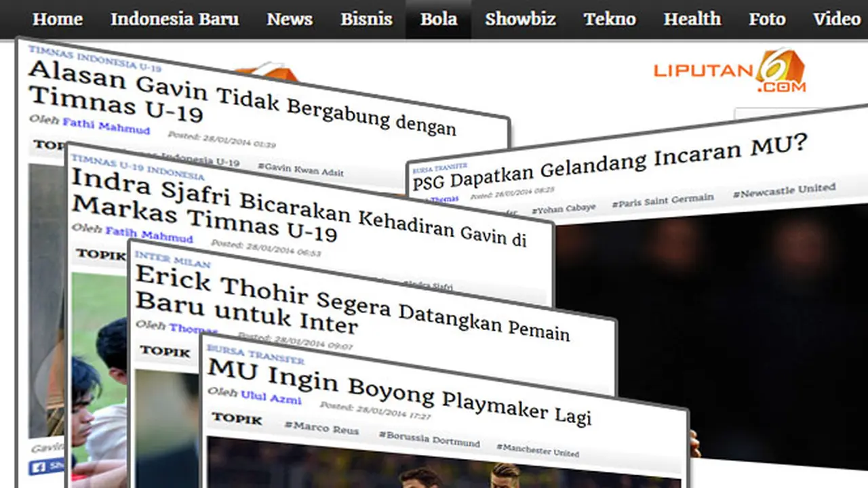Open the News section
The height and width of the screenshot is (488, 868).
pos(290,19)
